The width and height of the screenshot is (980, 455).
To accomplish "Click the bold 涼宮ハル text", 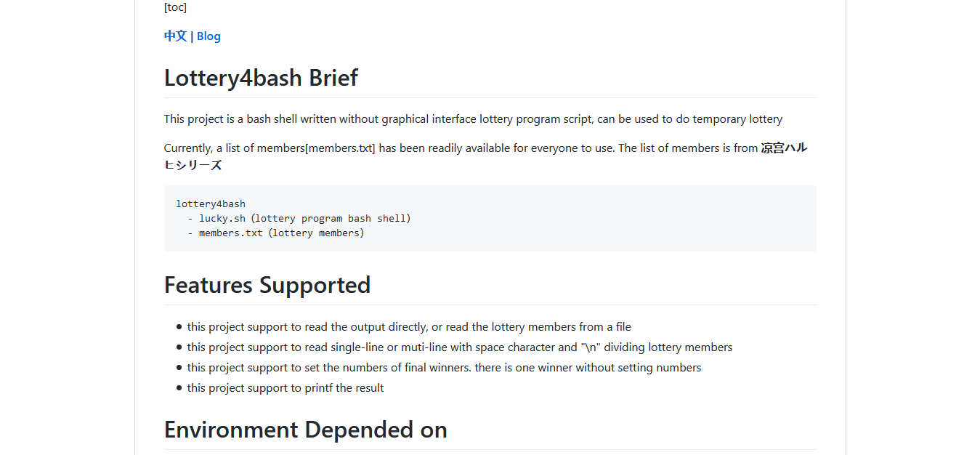I will click(784, 148).
